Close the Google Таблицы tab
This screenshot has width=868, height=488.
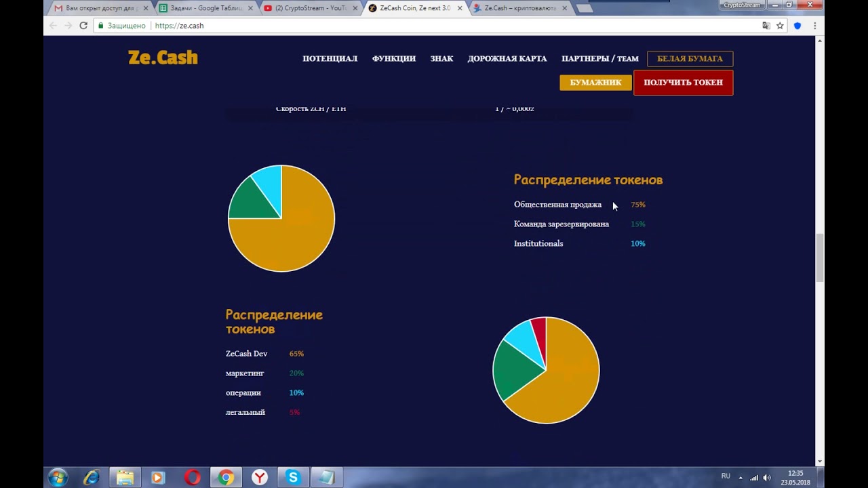[x=250, y=8]
